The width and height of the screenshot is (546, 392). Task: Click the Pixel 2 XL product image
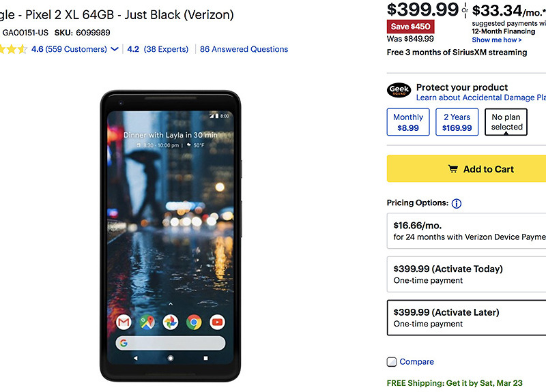click(171, 235)
